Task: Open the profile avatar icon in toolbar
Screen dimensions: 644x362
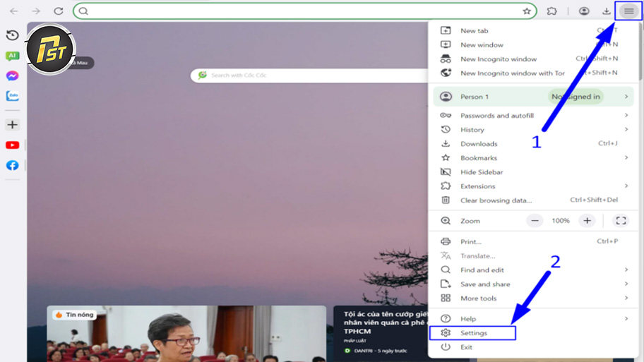Action: pyautogui.click(x=583, y=11)
